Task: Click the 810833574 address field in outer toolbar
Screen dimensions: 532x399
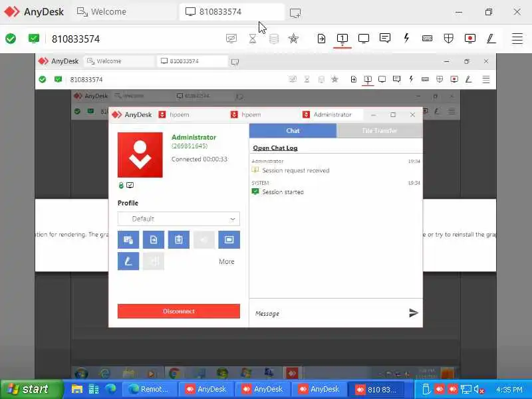Action: point(76,39)
